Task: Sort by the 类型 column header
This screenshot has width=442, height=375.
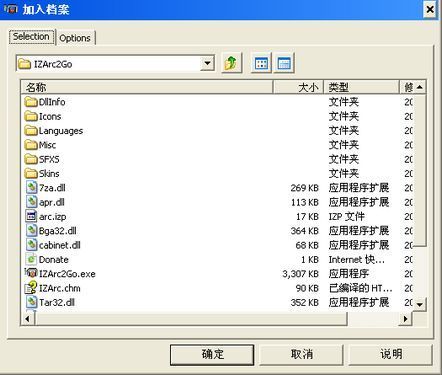Action: 361,87
